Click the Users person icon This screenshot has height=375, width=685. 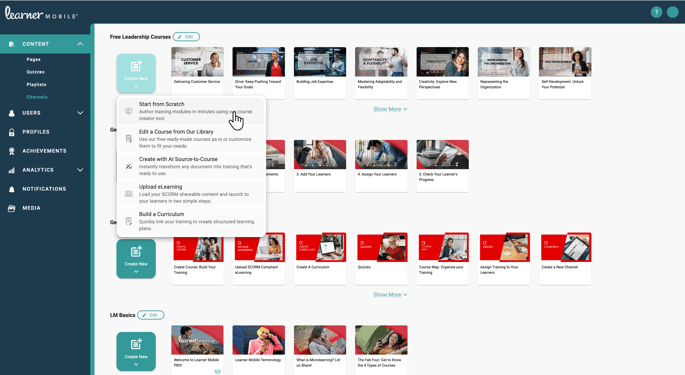pyautogui.click(x=12, y=113)
